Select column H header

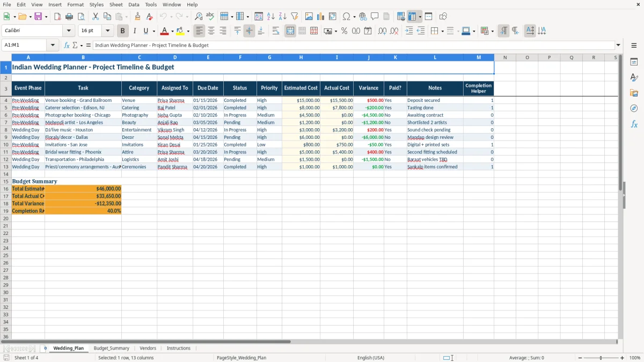(301, 57)
